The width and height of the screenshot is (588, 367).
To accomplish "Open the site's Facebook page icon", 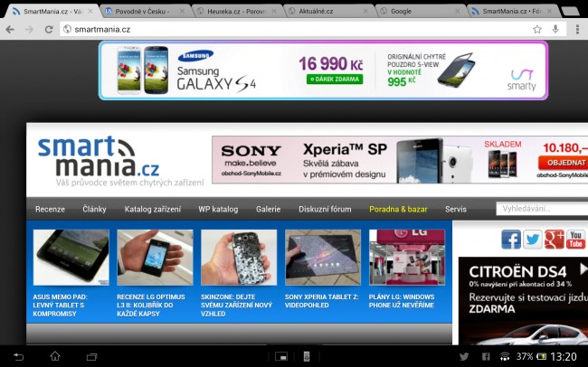I will tap(511, 240).
